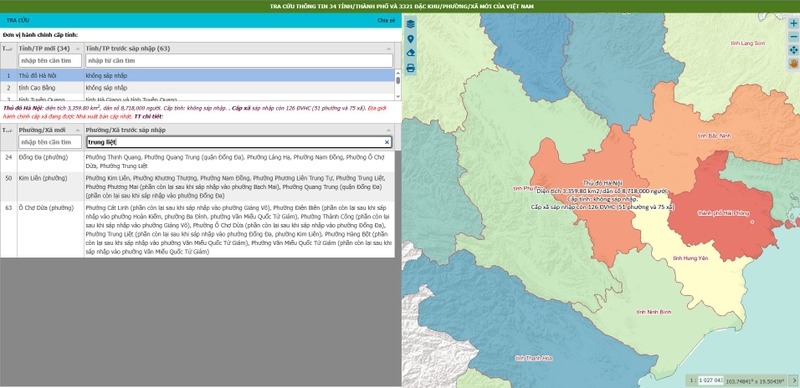This screenshot has height=388, width=800.
Task: Select the Kim Liên (phường) result row
Action: [x=197, y=187]
